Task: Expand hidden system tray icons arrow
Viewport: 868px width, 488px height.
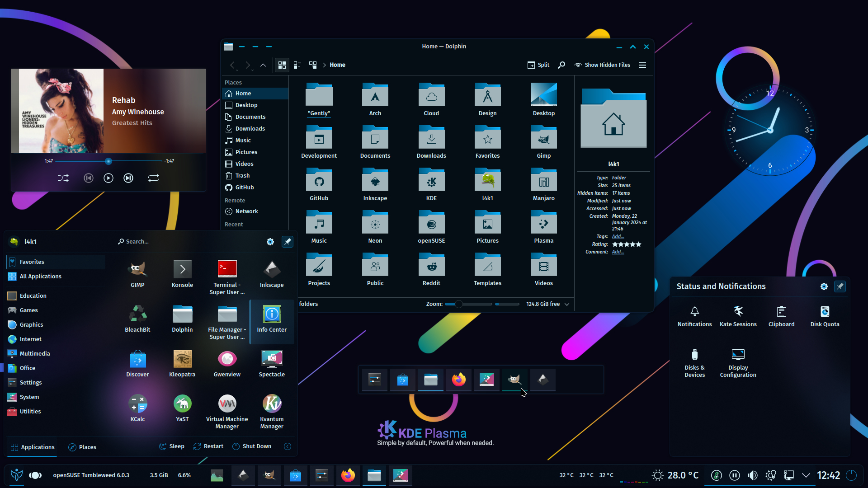Action: tap(806, 475)
